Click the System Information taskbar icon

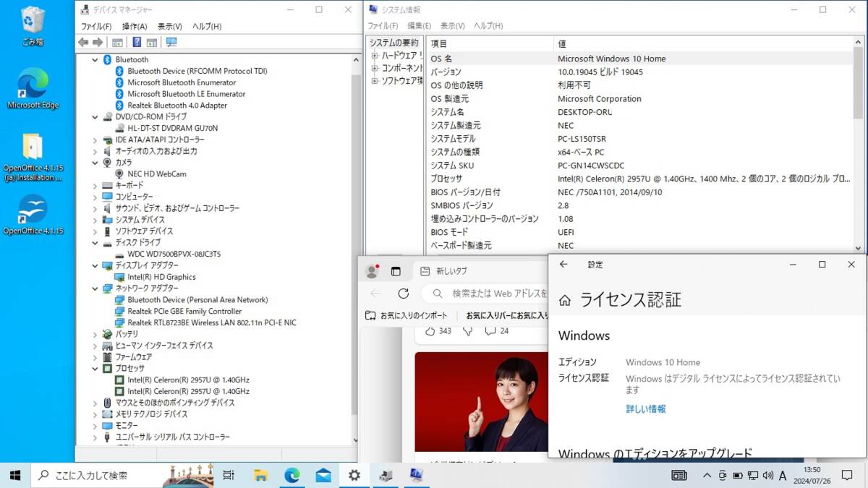(x=416, y=475)
